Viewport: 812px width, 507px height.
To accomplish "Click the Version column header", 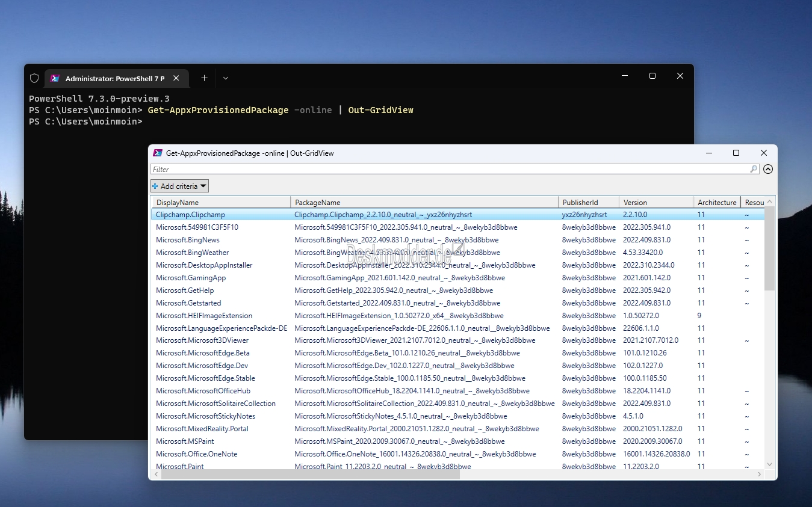I will coord(655,203).
